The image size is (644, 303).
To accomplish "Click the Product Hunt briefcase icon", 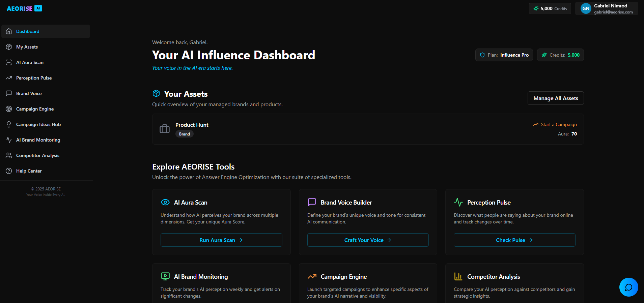I will tap(165, 129).
